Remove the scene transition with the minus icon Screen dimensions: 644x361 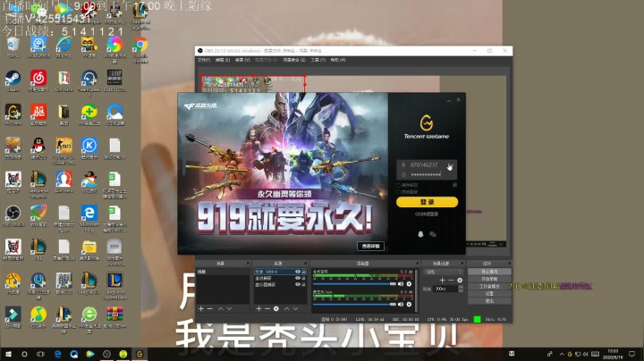[451, 281]
